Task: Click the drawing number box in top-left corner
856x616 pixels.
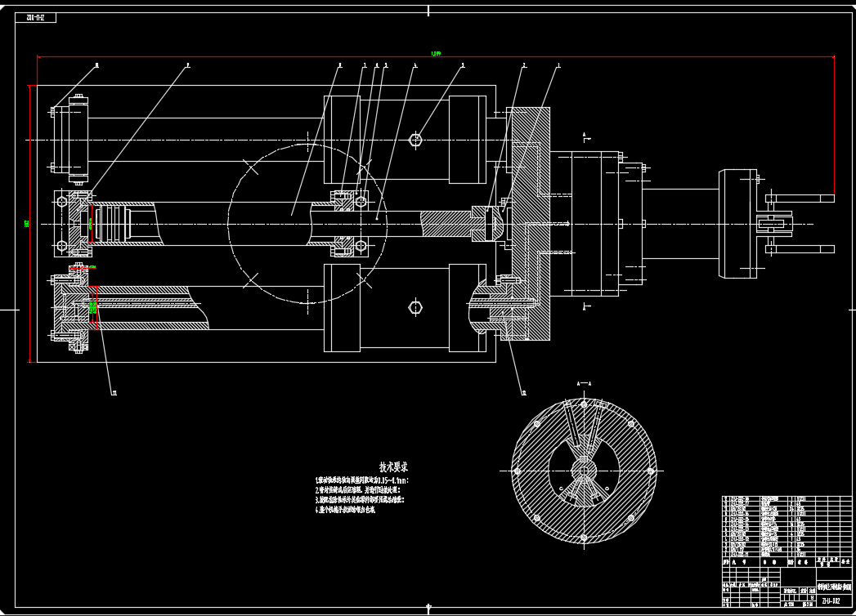Action: click(x=35, y=17)
